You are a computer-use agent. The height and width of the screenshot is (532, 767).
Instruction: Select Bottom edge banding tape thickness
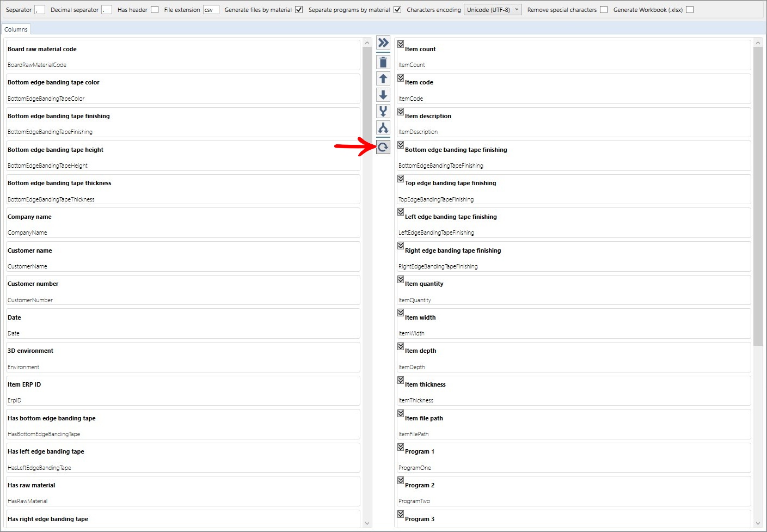click(183, 189)
